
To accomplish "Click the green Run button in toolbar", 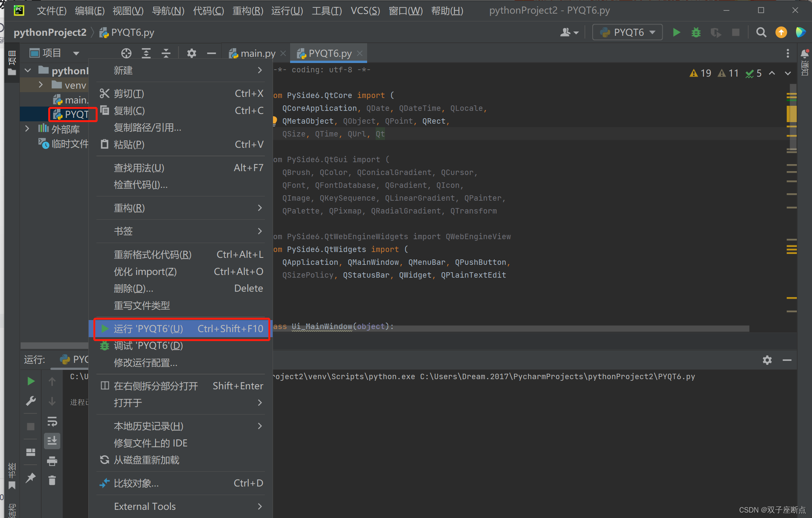I will (676, 32).
